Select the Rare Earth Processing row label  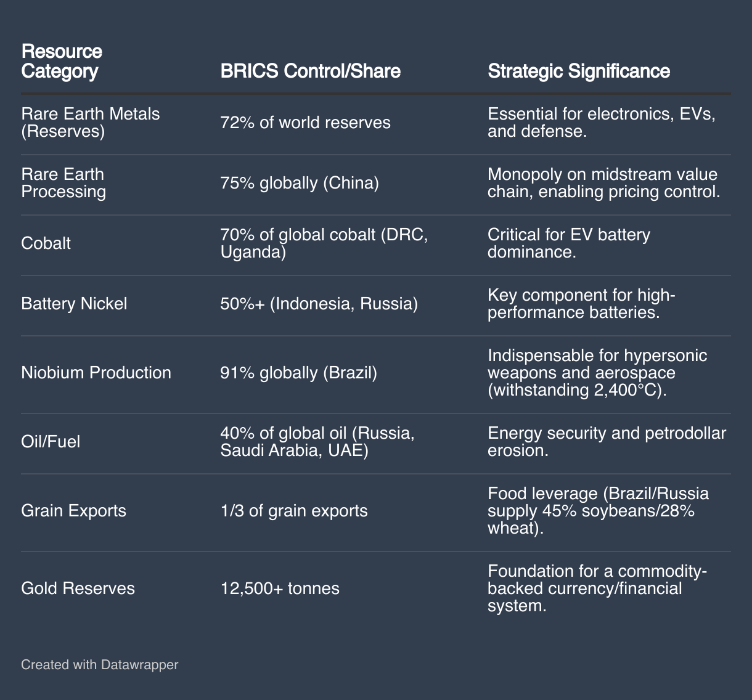click(x=63, y=183)
